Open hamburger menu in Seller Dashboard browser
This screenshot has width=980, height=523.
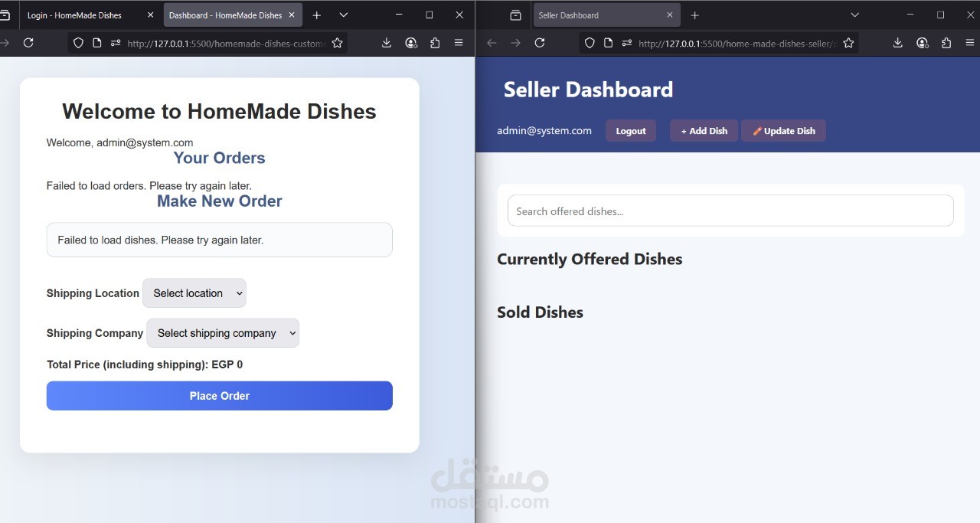[970, 43]
